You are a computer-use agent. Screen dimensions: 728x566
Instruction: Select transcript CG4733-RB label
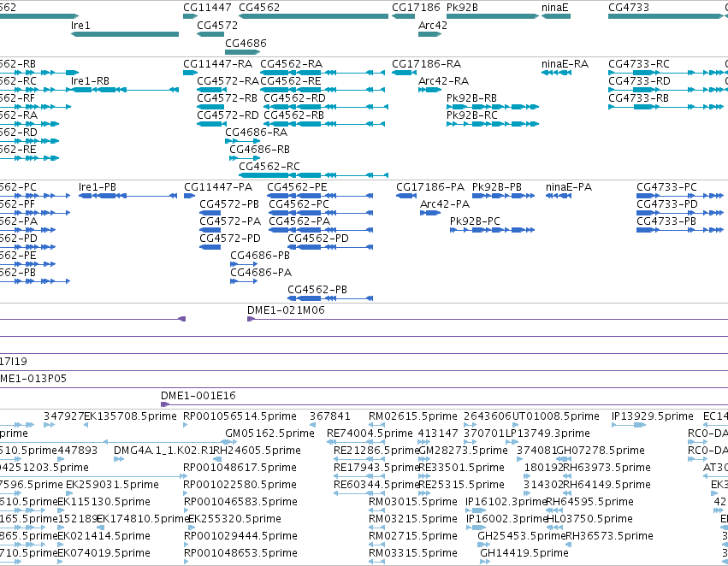(x=638, y=97)
